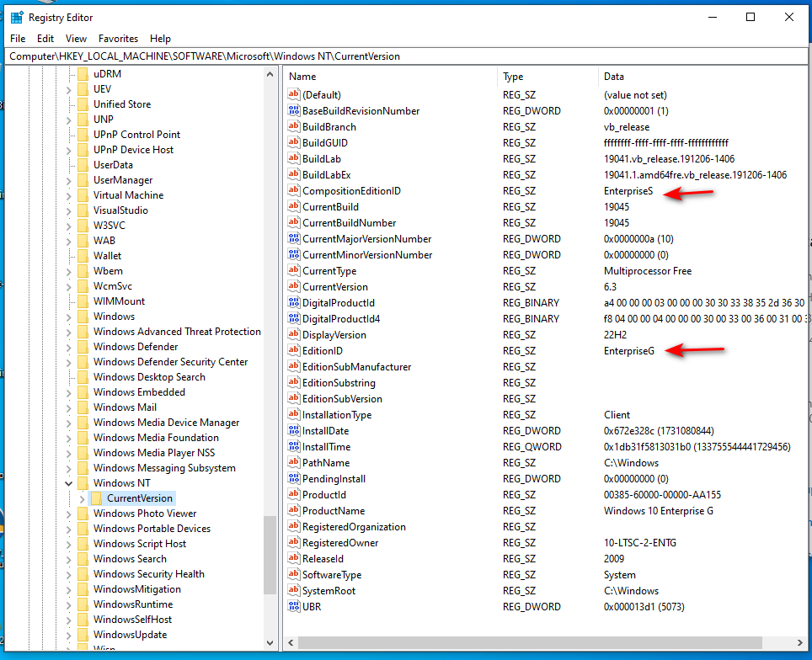Click the registry path address bar
The width and height of the screenshot is (812, 660).
coord(406,56)
